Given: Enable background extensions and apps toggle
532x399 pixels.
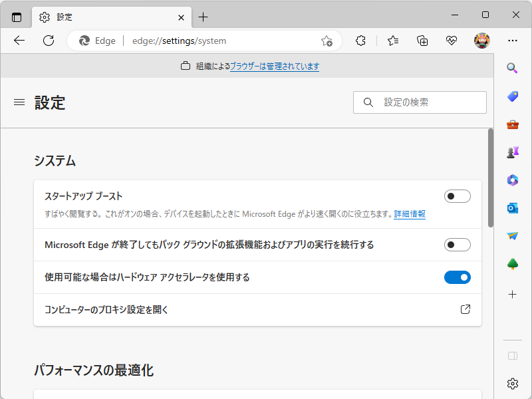Looking at the screenshot, I should [x=457, y=245].
